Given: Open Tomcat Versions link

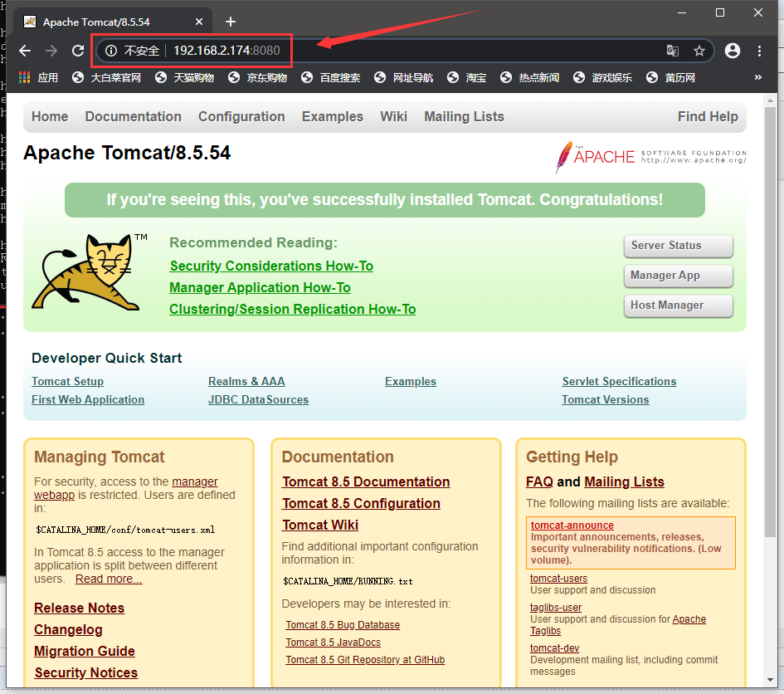Looking at the screenshot, I should click(606, 400).
